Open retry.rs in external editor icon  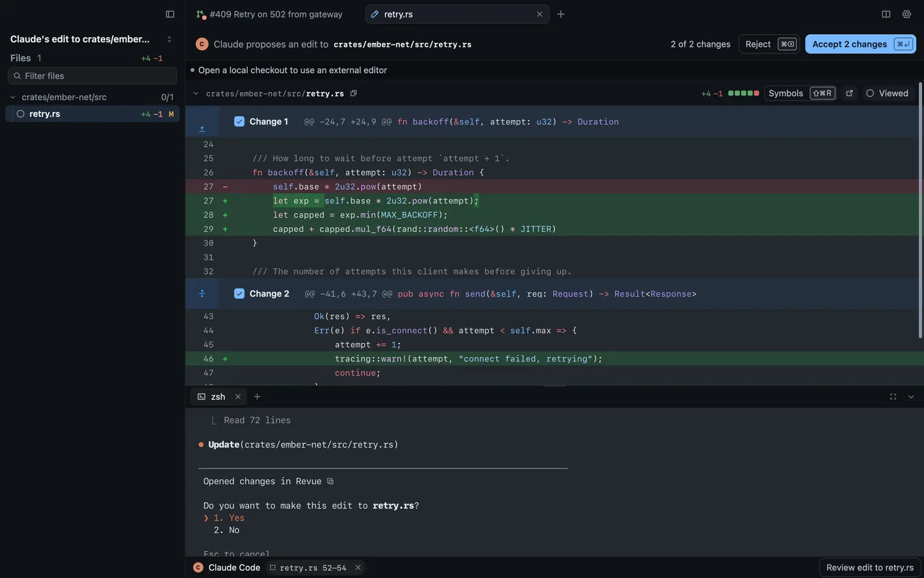point(850,93)
